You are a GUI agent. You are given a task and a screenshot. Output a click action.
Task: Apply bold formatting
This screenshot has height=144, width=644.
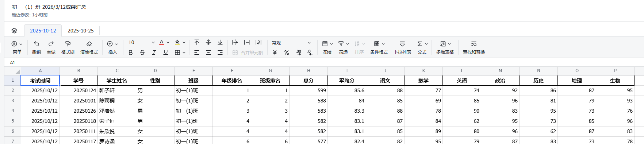coord(131,52)
